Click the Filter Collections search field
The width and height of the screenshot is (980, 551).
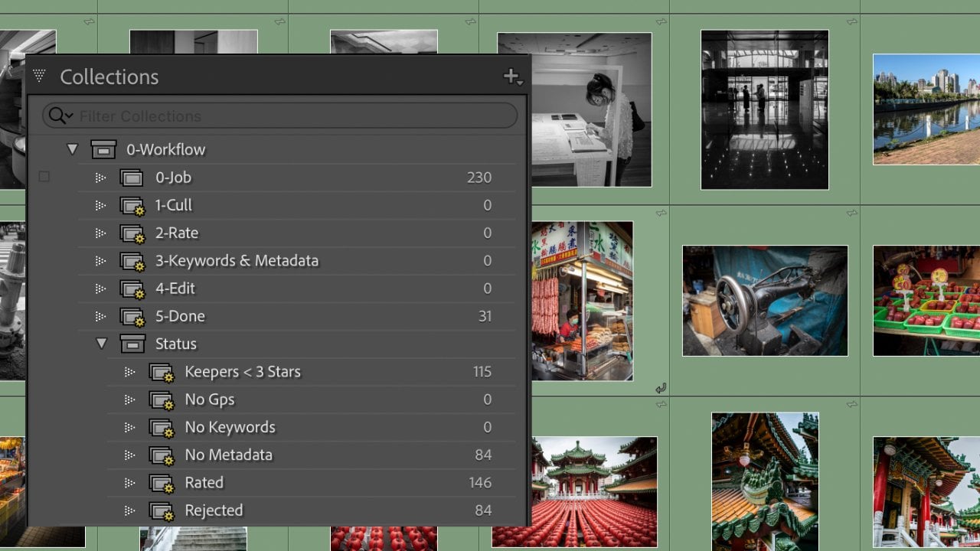pos(291,116)
